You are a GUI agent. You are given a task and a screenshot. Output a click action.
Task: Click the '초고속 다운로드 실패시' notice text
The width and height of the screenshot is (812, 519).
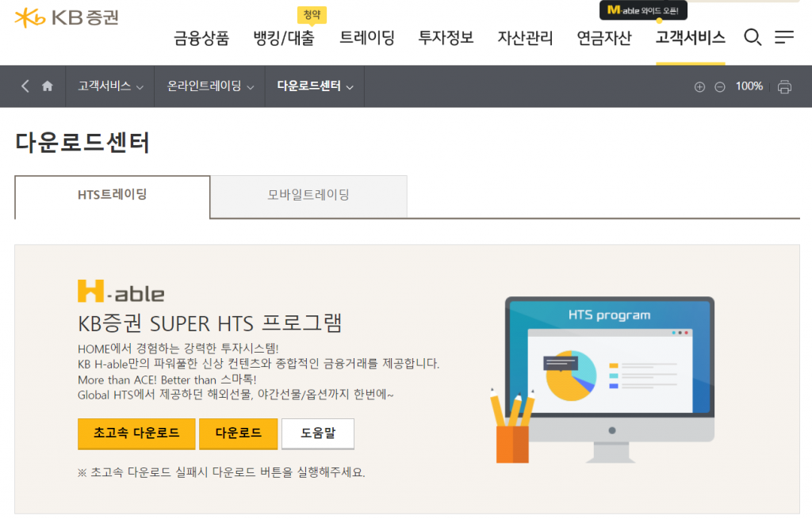coord(221,472)
